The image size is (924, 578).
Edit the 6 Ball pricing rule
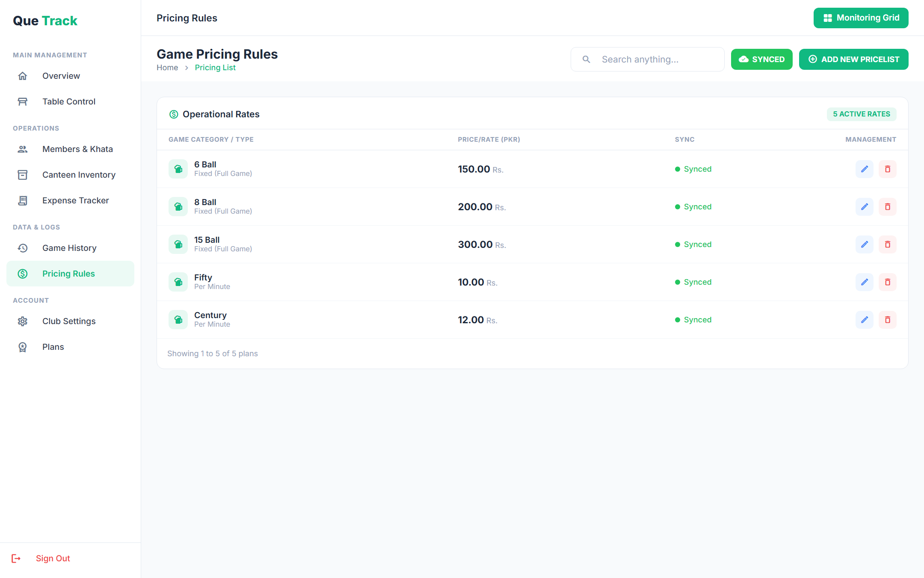864,169
